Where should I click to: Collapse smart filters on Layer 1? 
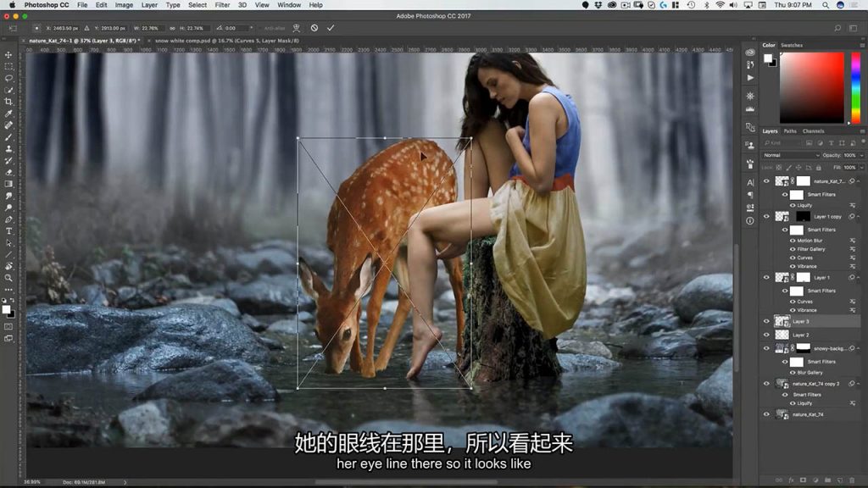tap(859, 278)
